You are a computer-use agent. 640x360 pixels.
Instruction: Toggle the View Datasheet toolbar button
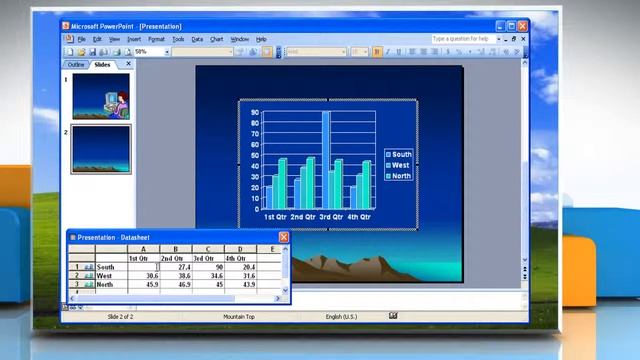click(267, 52)
